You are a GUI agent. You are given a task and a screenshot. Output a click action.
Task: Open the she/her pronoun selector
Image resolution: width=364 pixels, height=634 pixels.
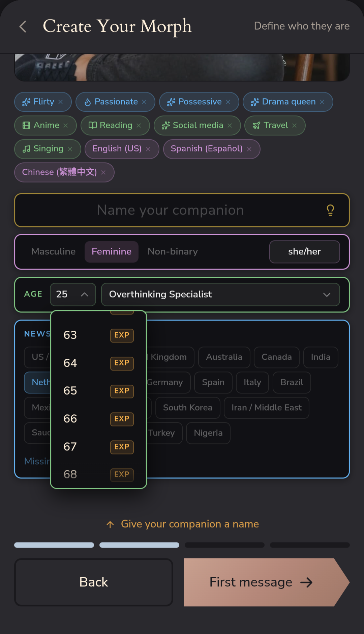[x=305, y=252]
